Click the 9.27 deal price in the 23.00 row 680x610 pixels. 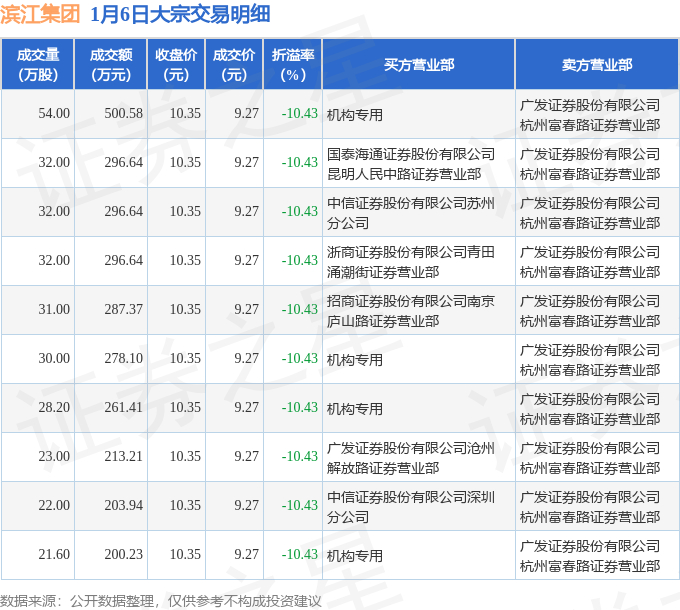(246, 457)
